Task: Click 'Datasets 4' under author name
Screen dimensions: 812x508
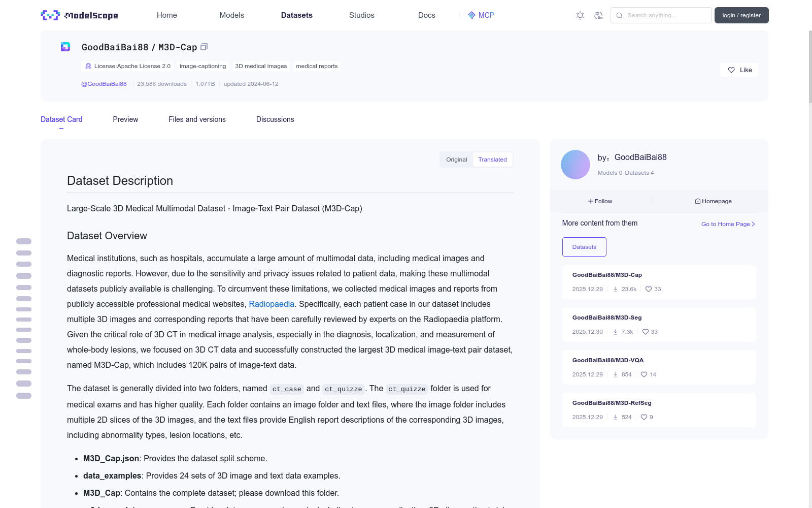Action: tap(639, 173)
